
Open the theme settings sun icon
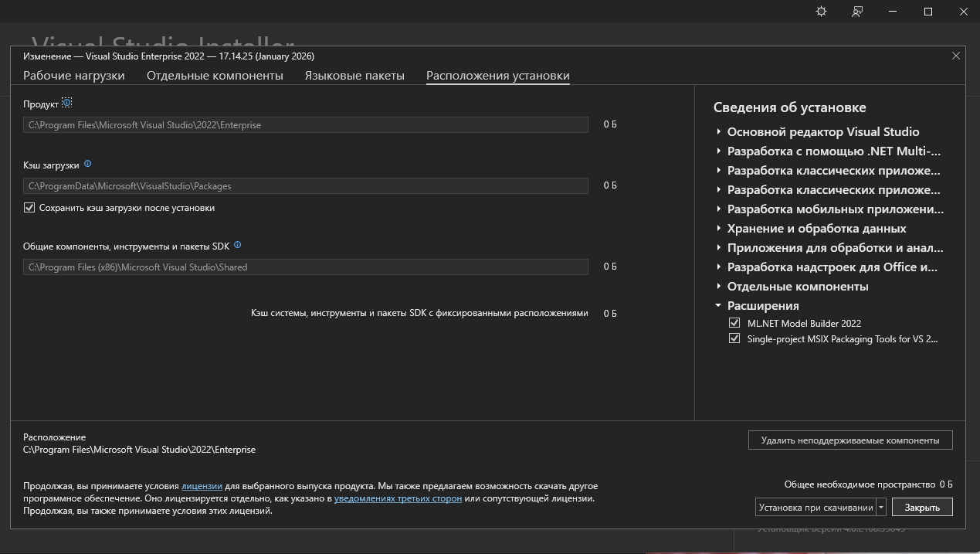[x=821, y=12]
